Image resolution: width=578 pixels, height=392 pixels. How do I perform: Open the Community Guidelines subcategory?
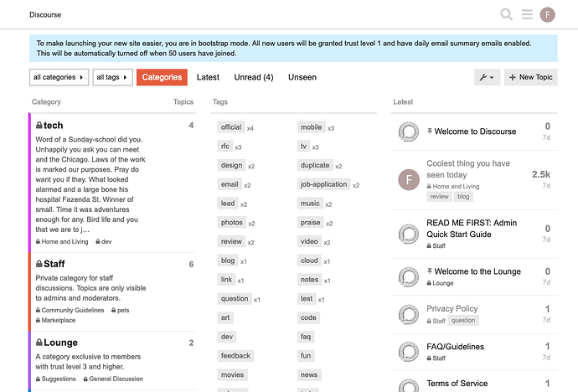(x=70, y=310)
